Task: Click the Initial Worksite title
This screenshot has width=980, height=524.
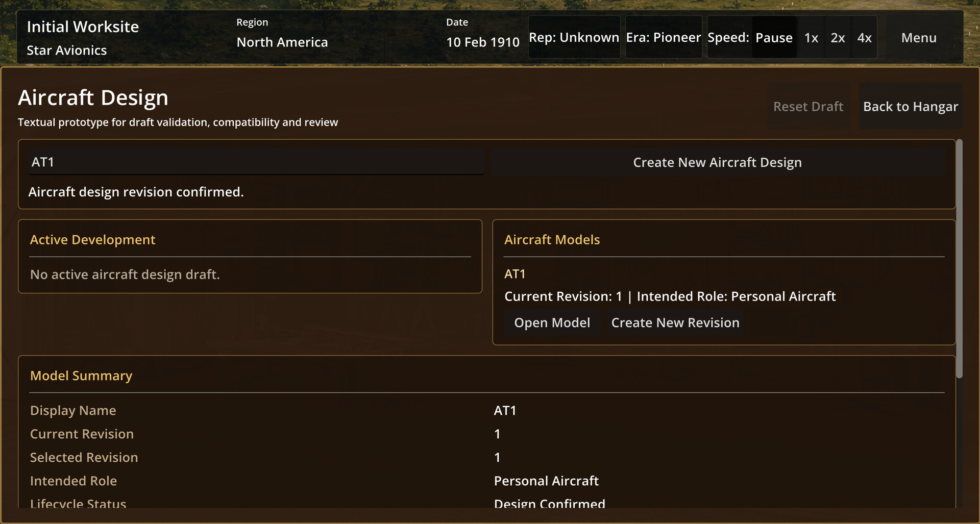Action: [x=83, y=27]
